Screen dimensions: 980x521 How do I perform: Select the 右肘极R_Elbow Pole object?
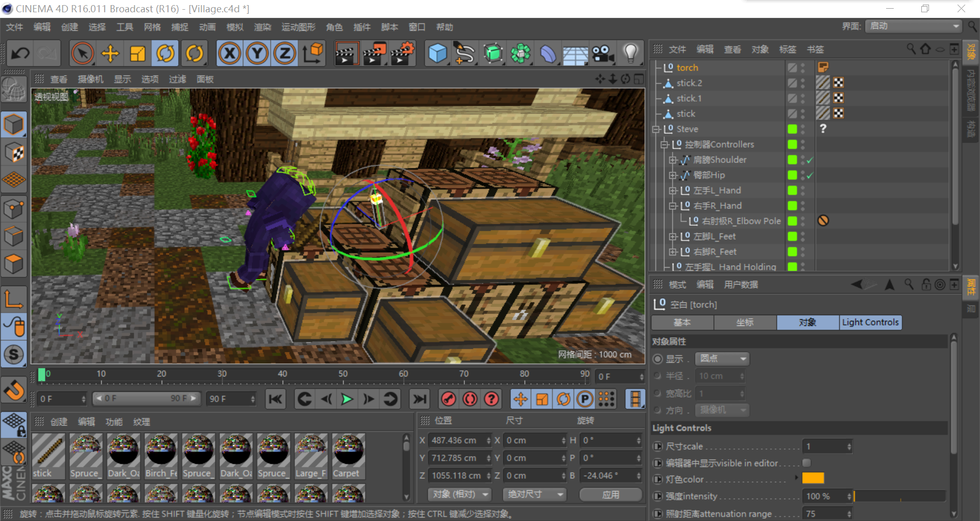tap(741, 221)
